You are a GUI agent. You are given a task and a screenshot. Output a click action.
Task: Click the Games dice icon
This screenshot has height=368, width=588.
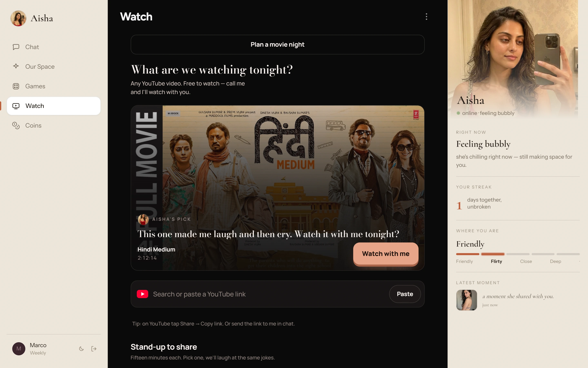pos(16,86)
